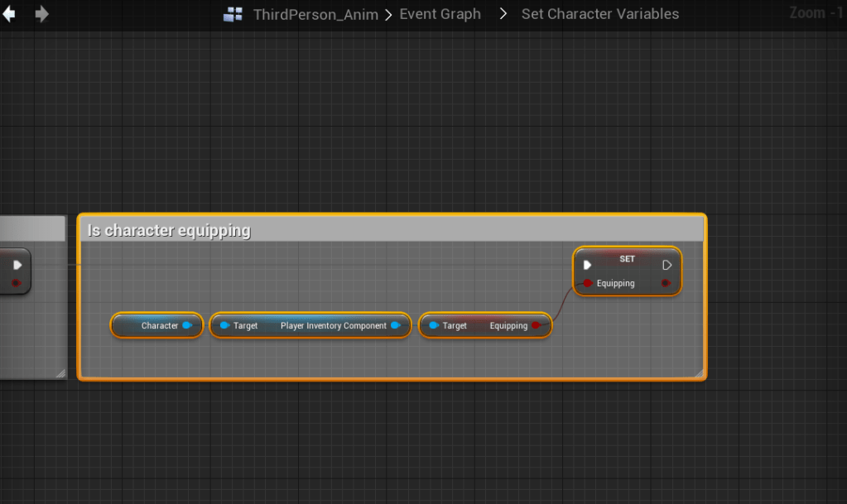Screen dimensions: 847x504
Task: Go to Event Graph breadcrumb
Action: pyautogui.click(x=440, y=14)
